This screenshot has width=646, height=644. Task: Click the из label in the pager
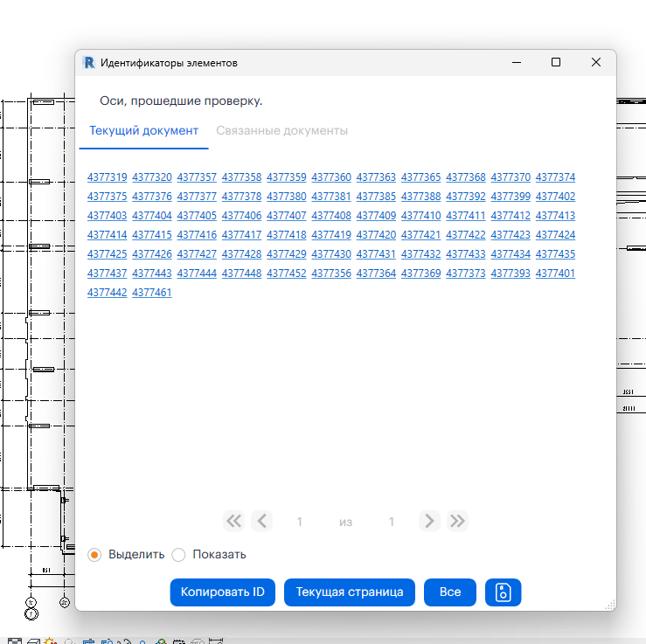point(345,523)
